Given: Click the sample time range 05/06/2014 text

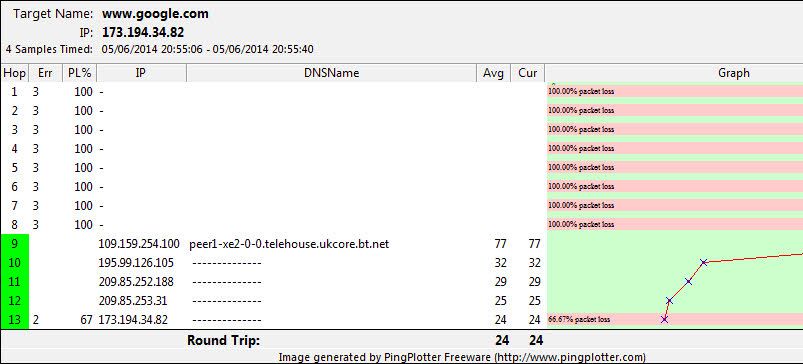Looking at the screenshot, I should [207, 50].
